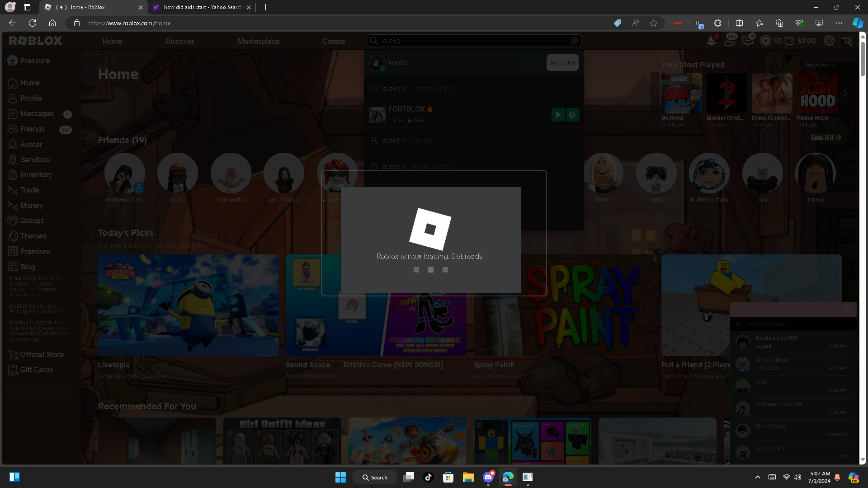Click Join Game for xur6s
868x488 pixels.
pos(562,63)
